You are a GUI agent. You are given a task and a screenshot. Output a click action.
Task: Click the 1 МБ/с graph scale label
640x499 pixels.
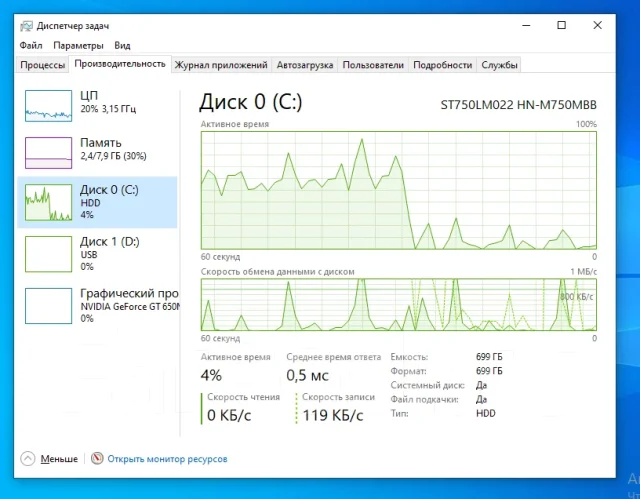pos(584,271)
